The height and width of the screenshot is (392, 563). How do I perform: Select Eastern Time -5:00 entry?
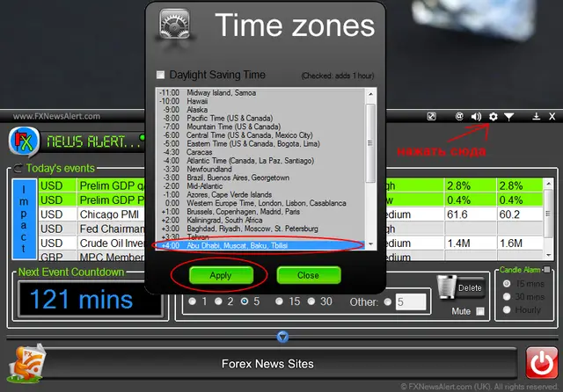click(x=261, y=144)
